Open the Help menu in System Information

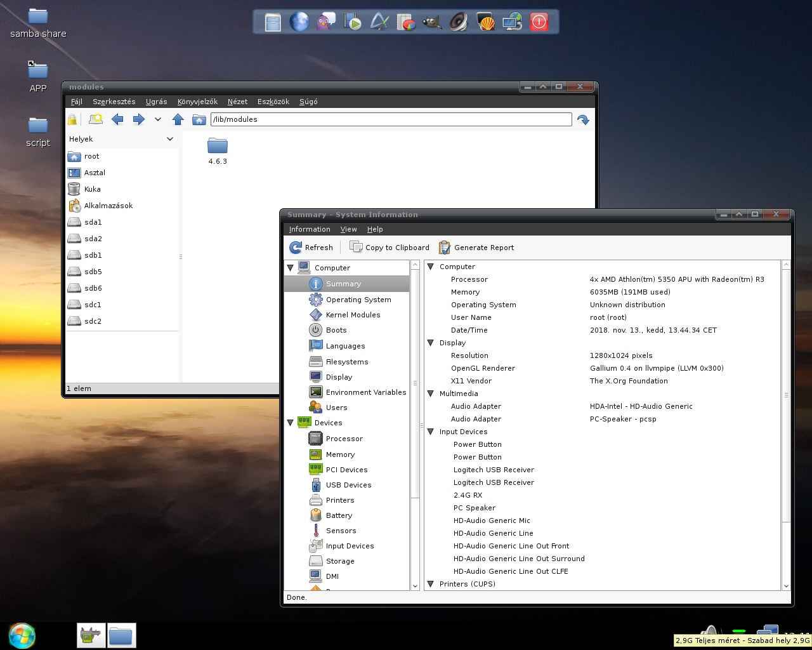tap(375, 229)
